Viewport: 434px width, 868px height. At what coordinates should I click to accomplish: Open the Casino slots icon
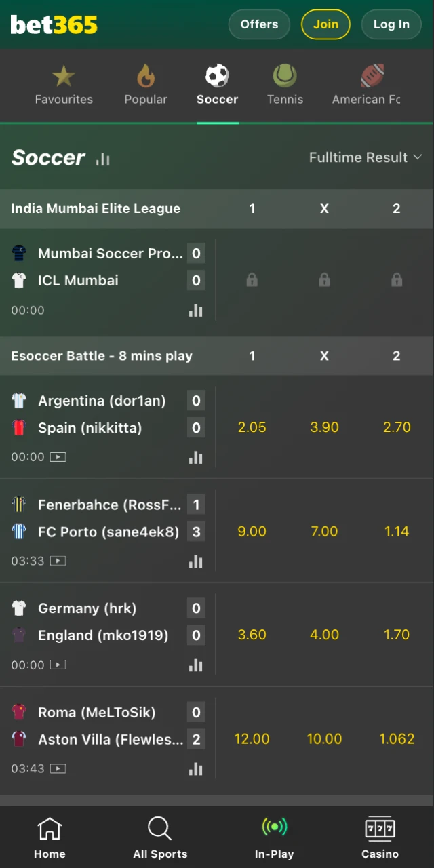point(379,827)
